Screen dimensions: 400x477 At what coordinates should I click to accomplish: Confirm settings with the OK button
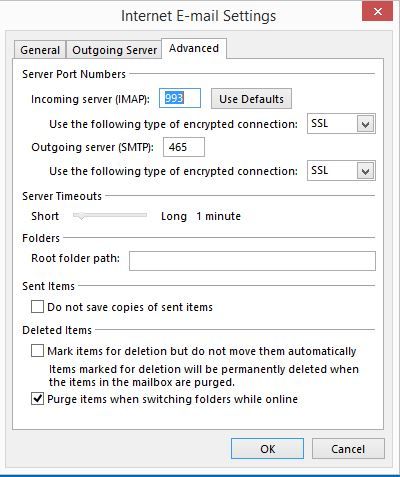267,449
